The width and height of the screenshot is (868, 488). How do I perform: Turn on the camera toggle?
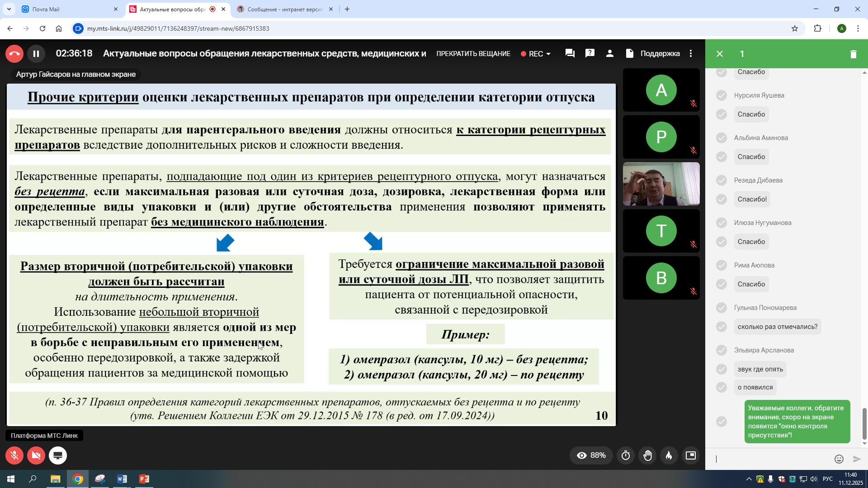coord(36,455)
